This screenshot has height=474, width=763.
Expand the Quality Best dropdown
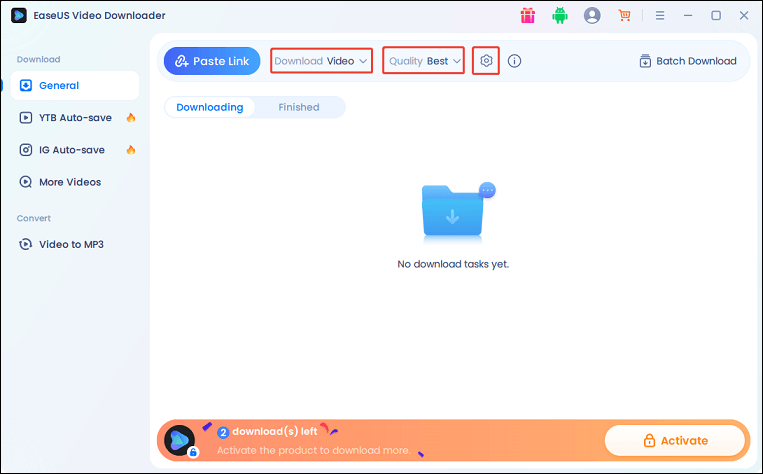point(423,61)
